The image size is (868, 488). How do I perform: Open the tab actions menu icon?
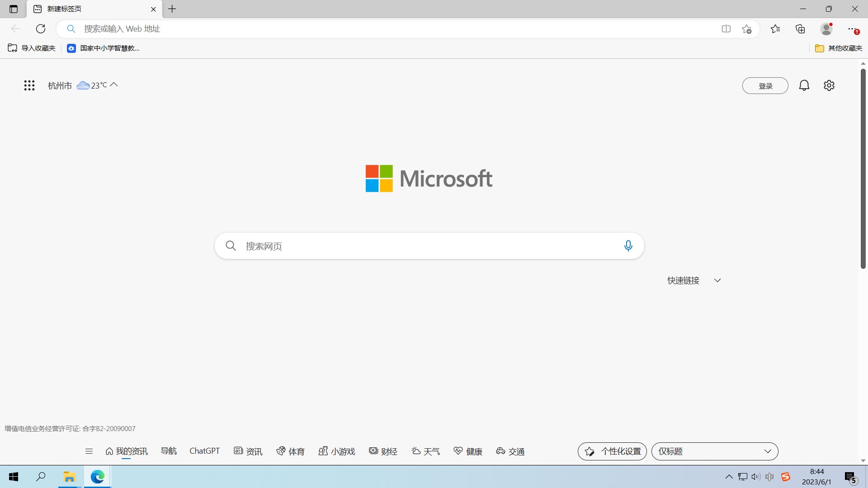14,9
